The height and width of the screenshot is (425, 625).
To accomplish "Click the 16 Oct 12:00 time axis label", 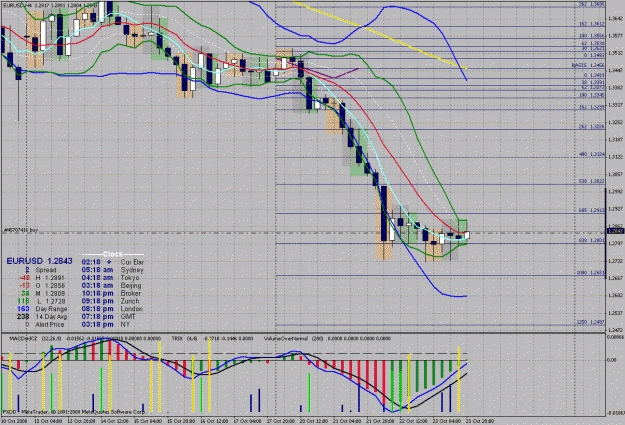I will tap(212, 421).
